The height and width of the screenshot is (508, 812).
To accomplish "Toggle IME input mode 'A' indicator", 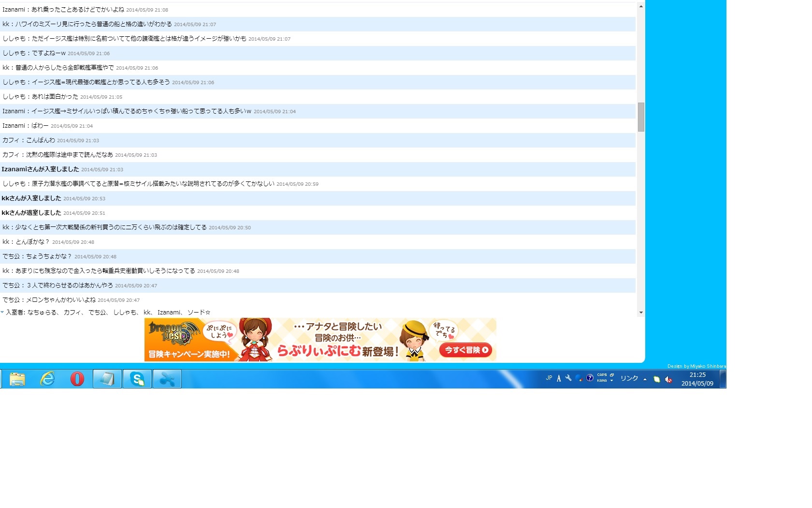I will point(559,378).
